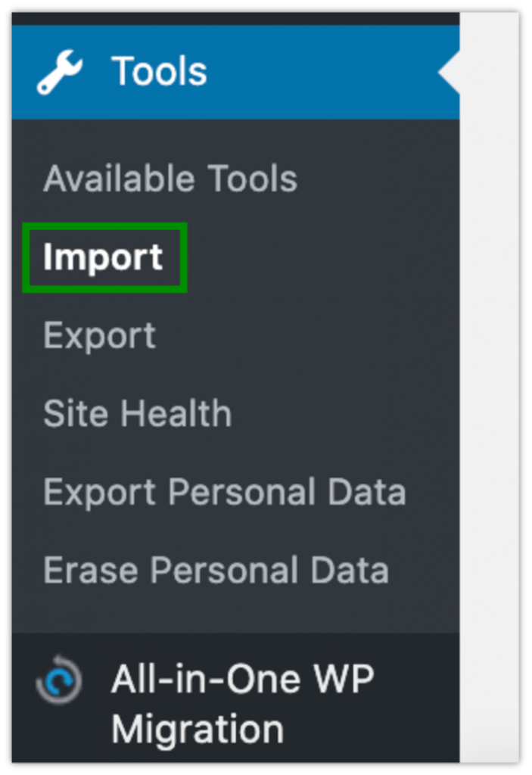Click 'All-in-One WP' text in the sidebar

242,679
